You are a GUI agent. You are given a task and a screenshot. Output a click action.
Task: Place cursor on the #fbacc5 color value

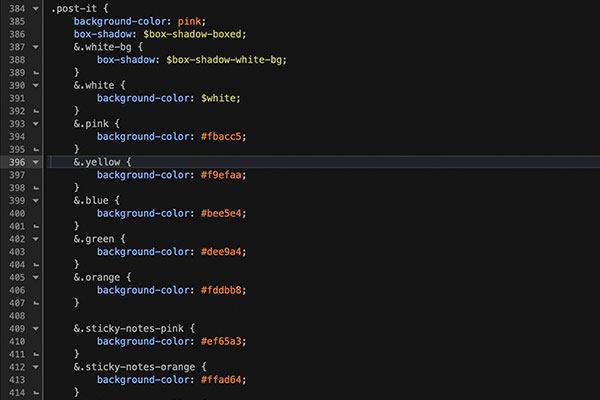tap(218, 136)
